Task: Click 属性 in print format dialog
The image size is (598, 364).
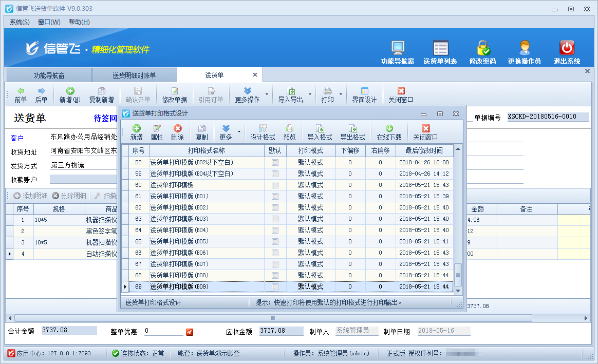Action: point(157,132)
